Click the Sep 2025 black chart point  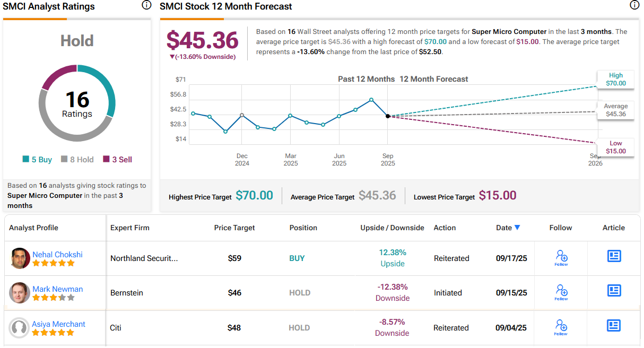point(388,116)
